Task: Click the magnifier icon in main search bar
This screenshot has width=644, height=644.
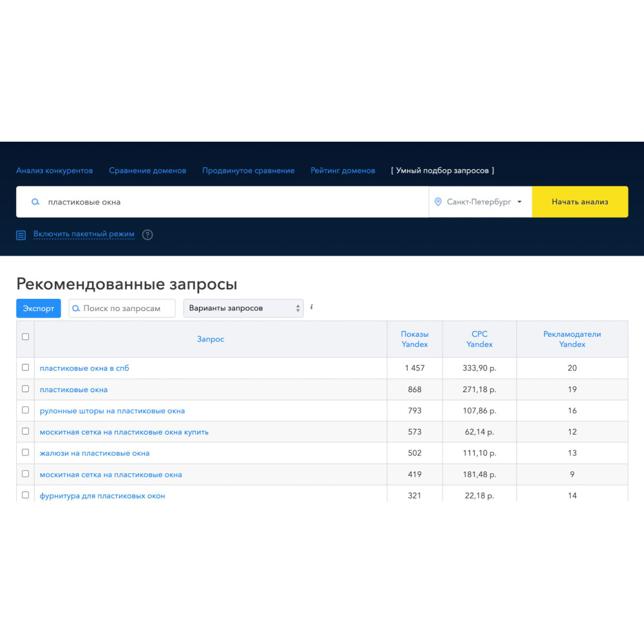Action: pos(36,202)
